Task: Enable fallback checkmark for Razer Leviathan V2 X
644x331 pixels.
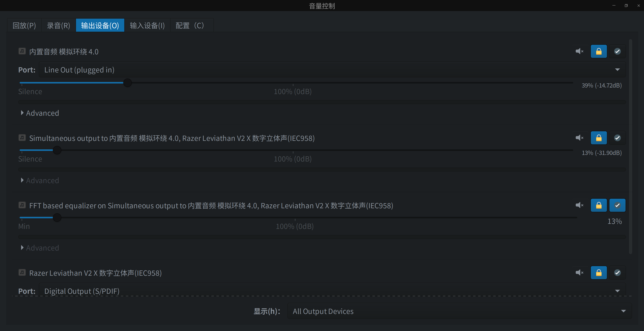Action: coord(617,272)
